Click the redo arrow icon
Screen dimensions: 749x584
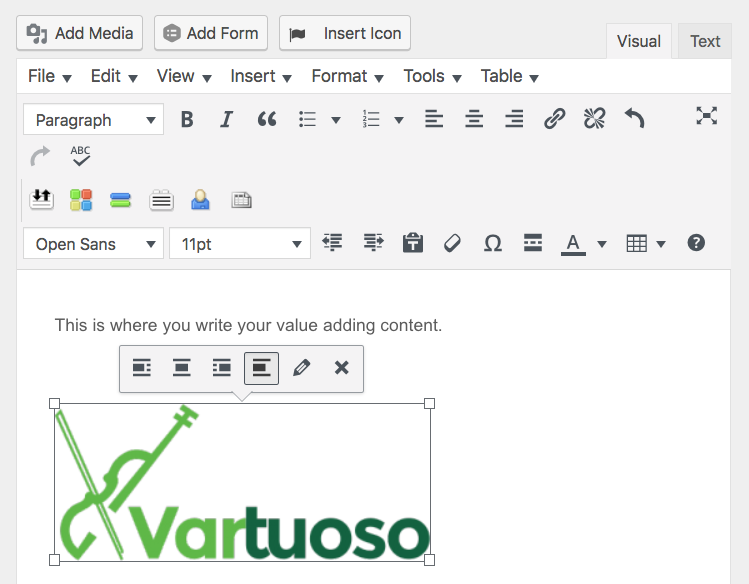point(40,156)
